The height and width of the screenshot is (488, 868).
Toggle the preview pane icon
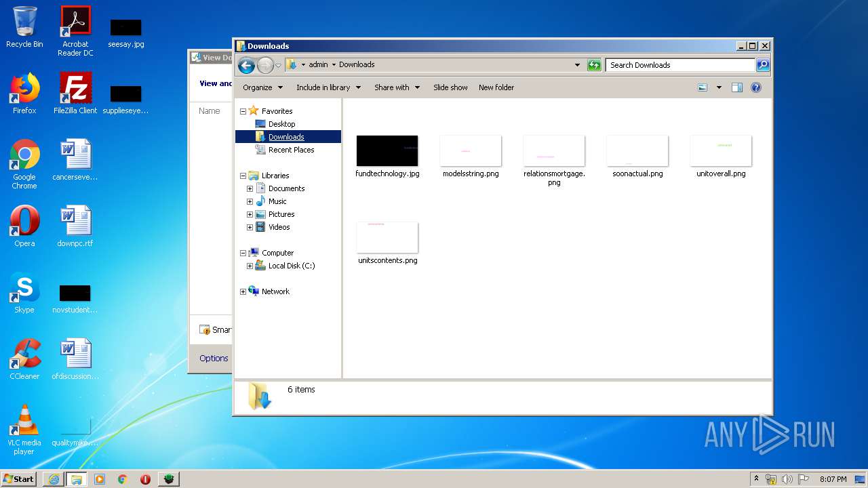(737, 87)
